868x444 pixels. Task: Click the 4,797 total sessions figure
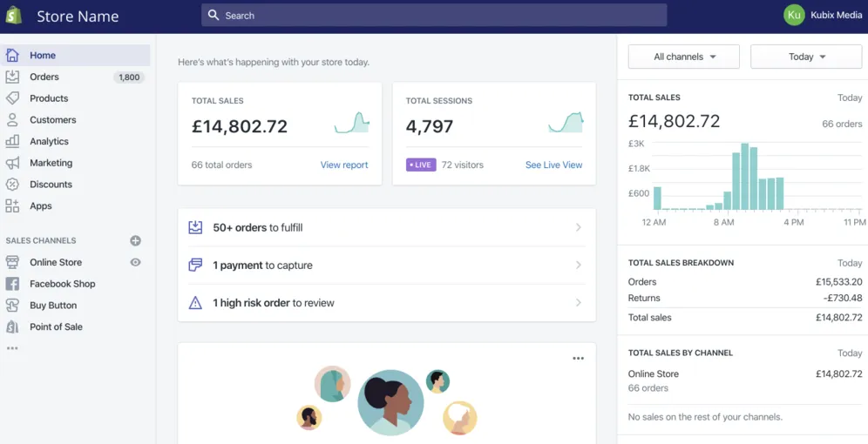coord(429,126)
